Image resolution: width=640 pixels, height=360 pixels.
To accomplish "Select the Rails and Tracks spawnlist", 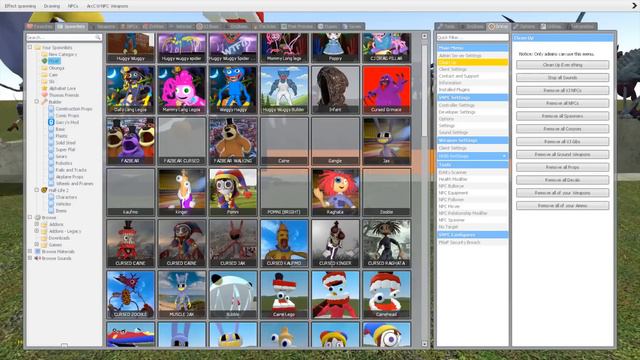I will pyautogui.click(x=71, y=170).
